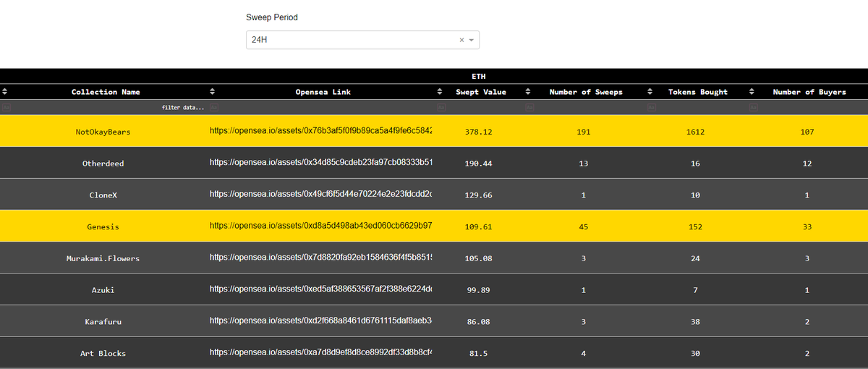Screen dimensions: 868x369
Task: Click the 16 tokens bought cell
Action: tap(696, 164)
